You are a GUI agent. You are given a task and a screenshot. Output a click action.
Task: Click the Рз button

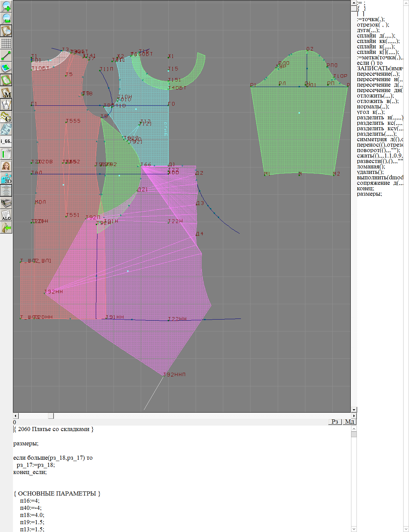335,422
